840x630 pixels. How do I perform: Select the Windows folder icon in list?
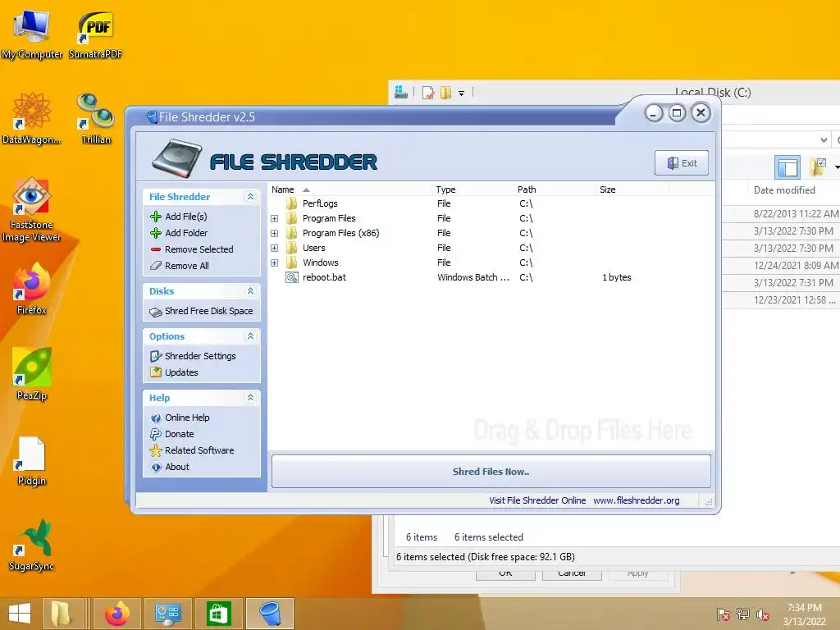292,262
